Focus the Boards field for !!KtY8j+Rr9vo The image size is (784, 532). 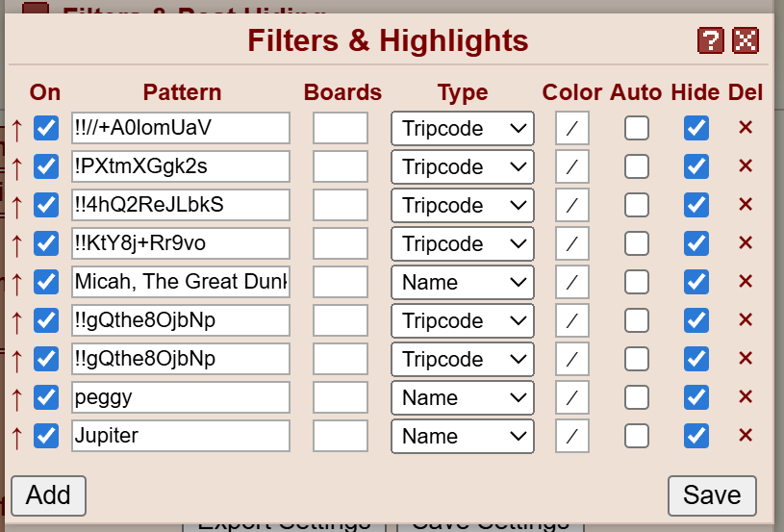[x=341, y=243]
